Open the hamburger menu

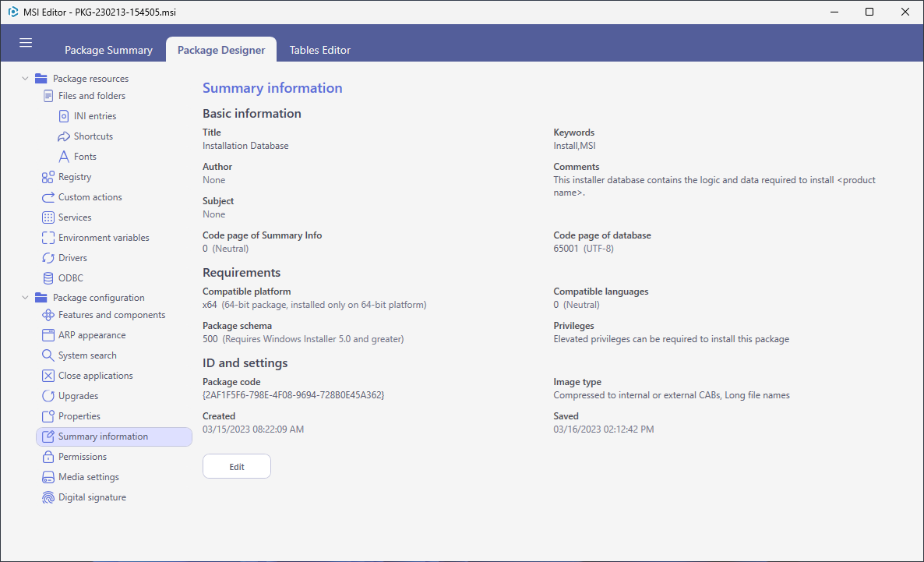[26, 42]
